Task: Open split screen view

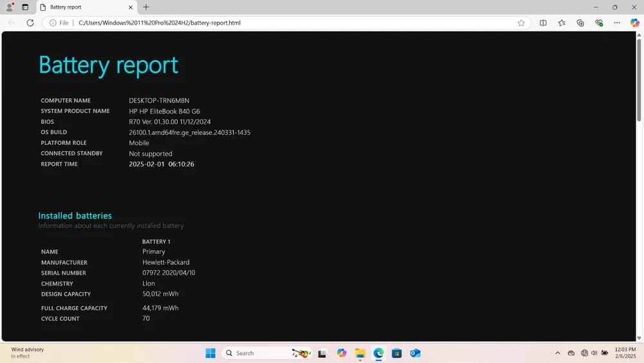Action: coord(543,23)
